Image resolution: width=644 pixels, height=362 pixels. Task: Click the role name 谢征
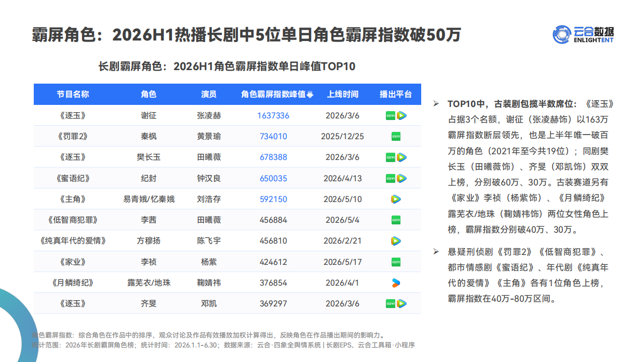click(149, 116)
